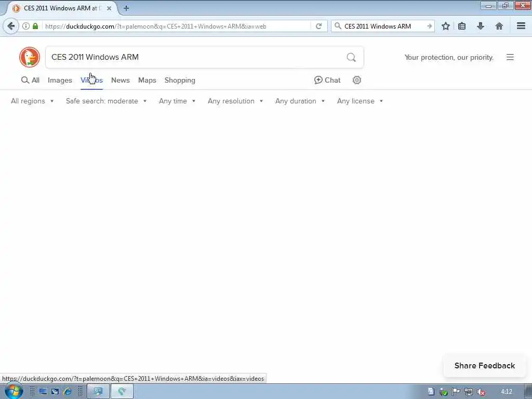Viewport: 532px width, 399px height.
Task: Open the Any duration dropdown
Action: click(x=300, y=101)
